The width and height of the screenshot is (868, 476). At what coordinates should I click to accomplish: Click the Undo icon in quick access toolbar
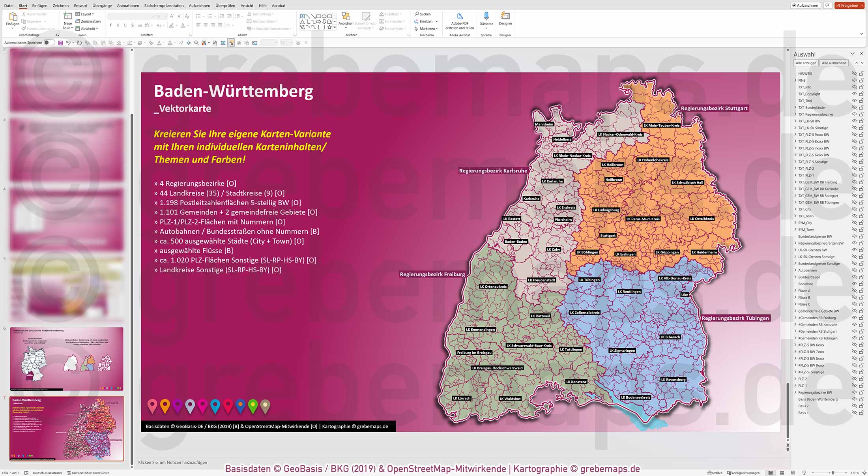click(68, 43)
